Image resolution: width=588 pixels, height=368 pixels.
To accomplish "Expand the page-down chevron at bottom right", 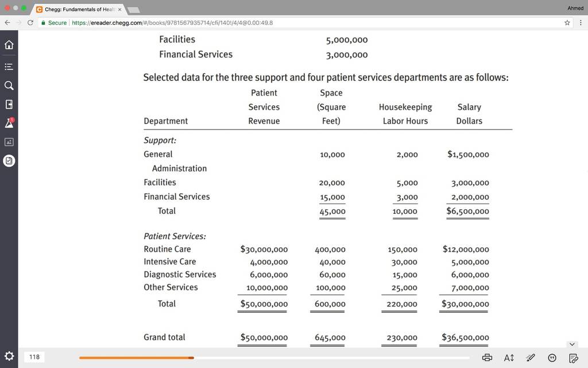I will tap(572, 344).
